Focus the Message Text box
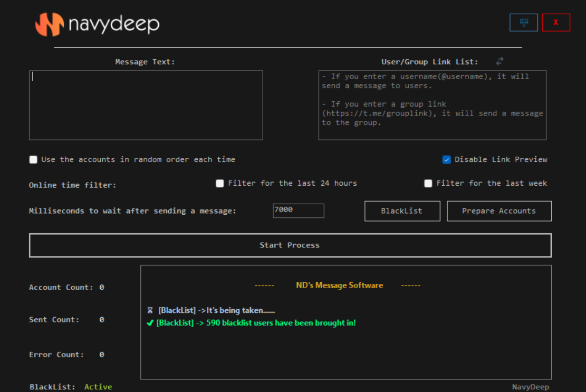586x392 pixels. [x=146, y=106]
